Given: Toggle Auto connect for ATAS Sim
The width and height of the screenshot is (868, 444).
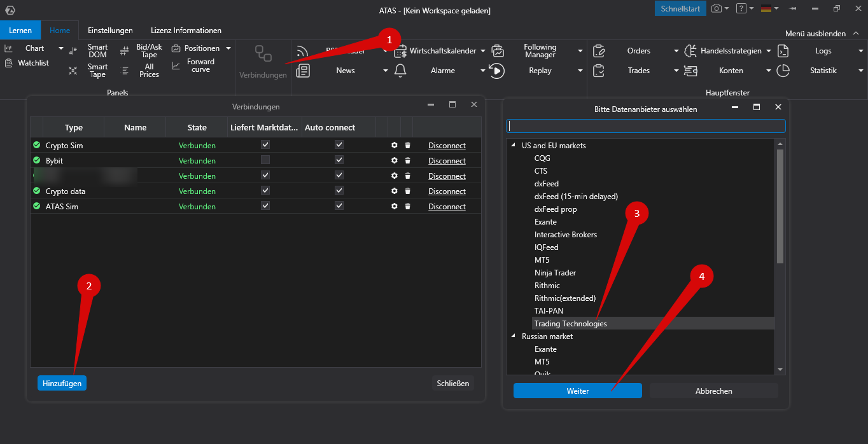Looking at the screenshot, I should (339, 206).
